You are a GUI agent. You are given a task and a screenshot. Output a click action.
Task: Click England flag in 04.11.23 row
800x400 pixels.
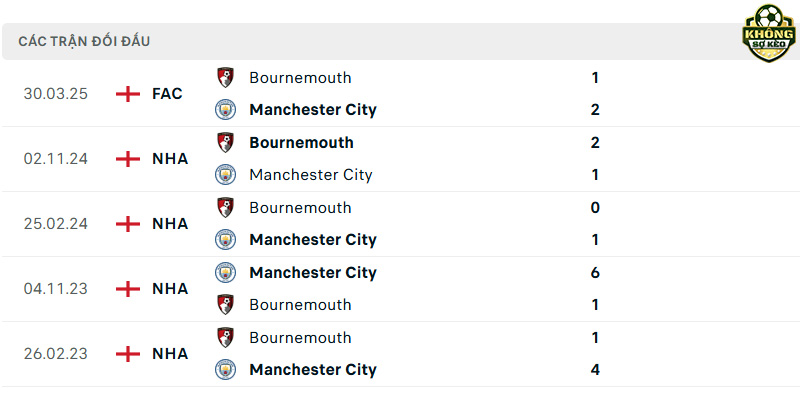pos(128,289)
